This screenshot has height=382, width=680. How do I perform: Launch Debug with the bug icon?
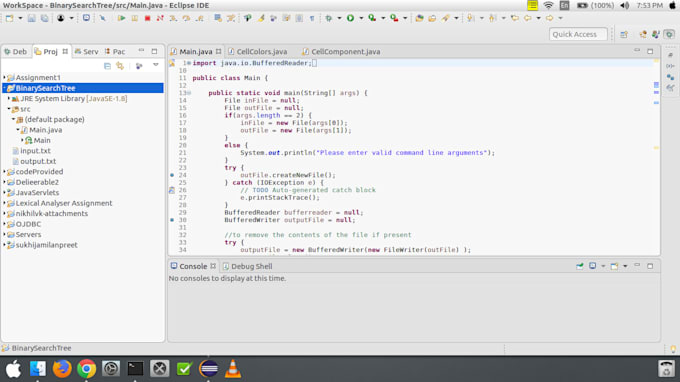click(x=329, y=18)
